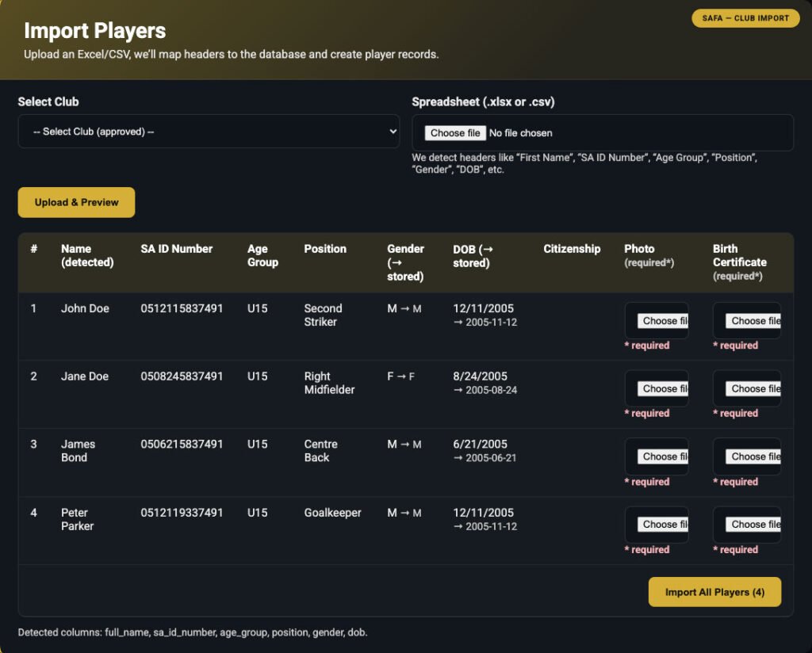Choose birth certificate file for John Doe
The height and width of the screenshot is (653, 812).
(751, 321)
